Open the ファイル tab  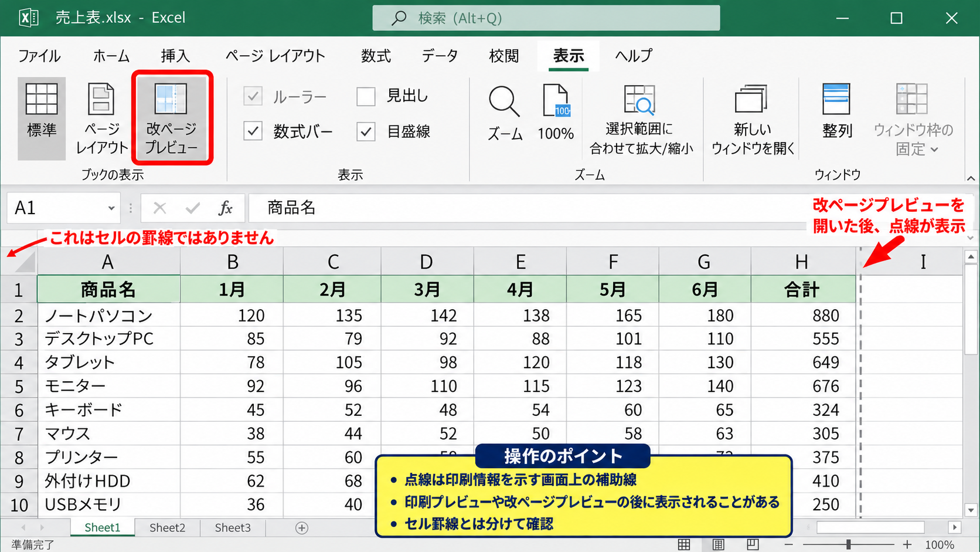[x=39, y=56]
